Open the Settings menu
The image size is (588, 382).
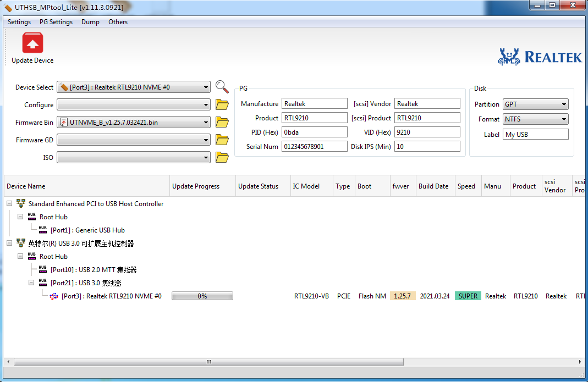19,22
